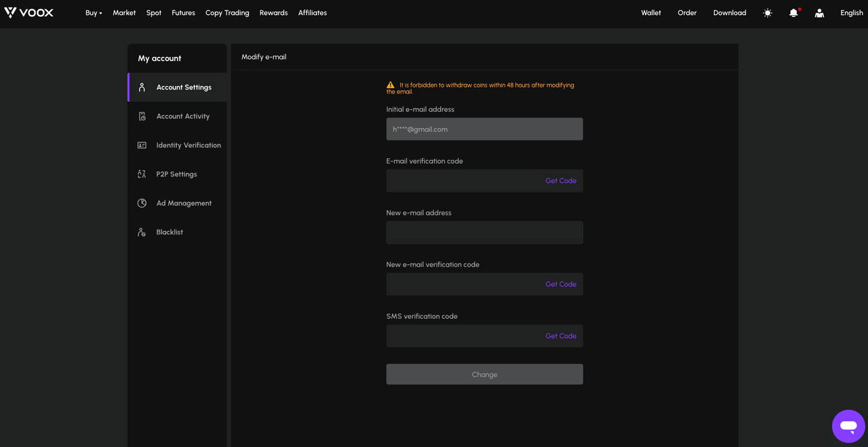This screenshot has height=447, width=868.
Task: Click the VOOX logo
Action: click(x=28, y=13)
